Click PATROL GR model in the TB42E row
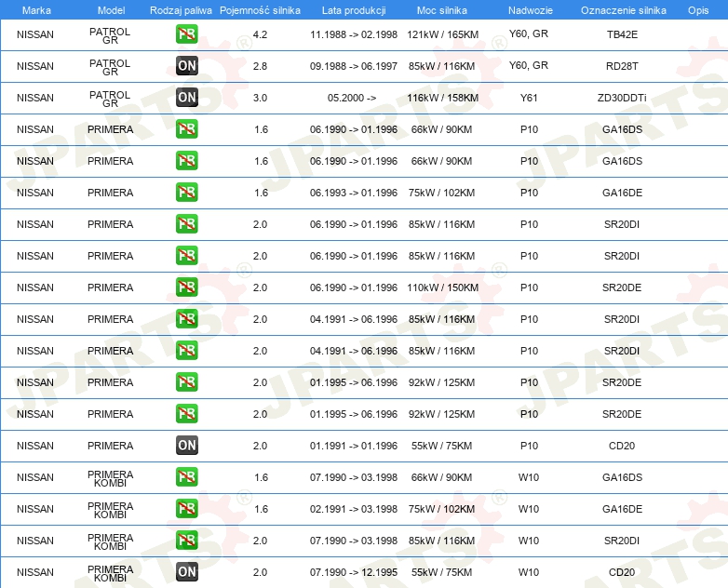The width and height of the screenshot is (728, 588). click(x=110, y=35)
